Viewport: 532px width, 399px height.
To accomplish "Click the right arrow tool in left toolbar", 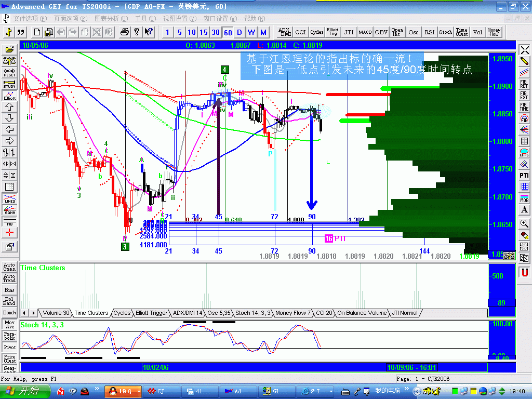I will pyautogui.click(x=9, y=141).
